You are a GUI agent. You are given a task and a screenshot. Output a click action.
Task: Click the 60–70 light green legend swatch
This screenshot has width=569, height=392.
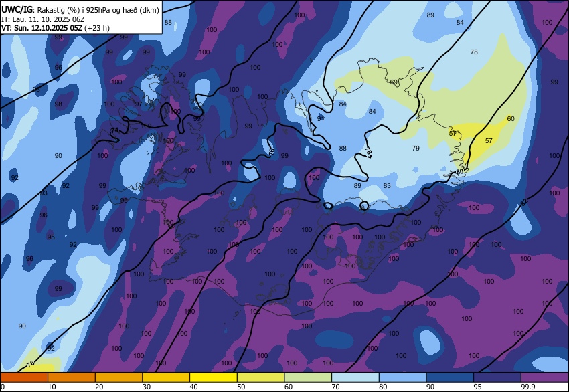coord(308,377)
